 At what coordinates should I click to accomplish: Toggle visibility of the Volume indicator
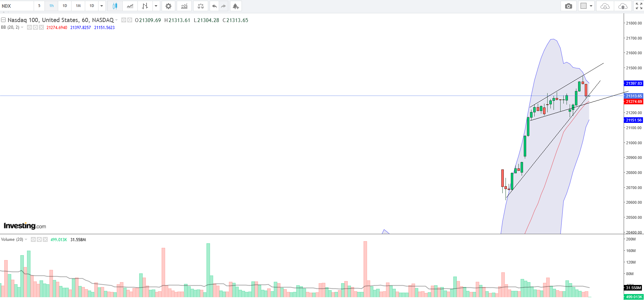click(33, 239)
